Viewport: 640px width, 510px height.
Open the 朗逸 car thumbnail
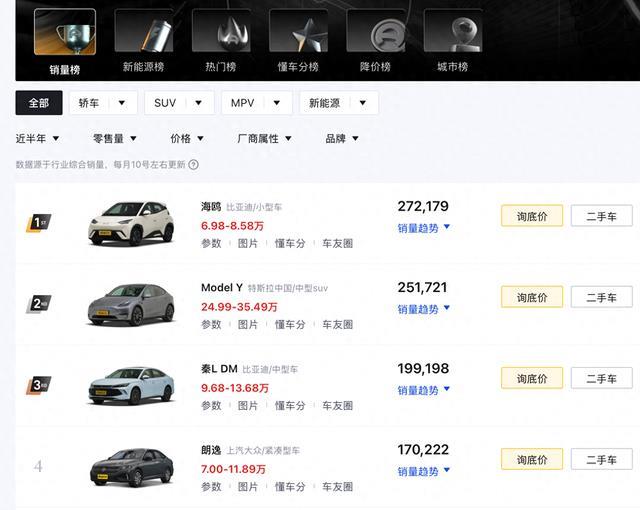[131, 467]
